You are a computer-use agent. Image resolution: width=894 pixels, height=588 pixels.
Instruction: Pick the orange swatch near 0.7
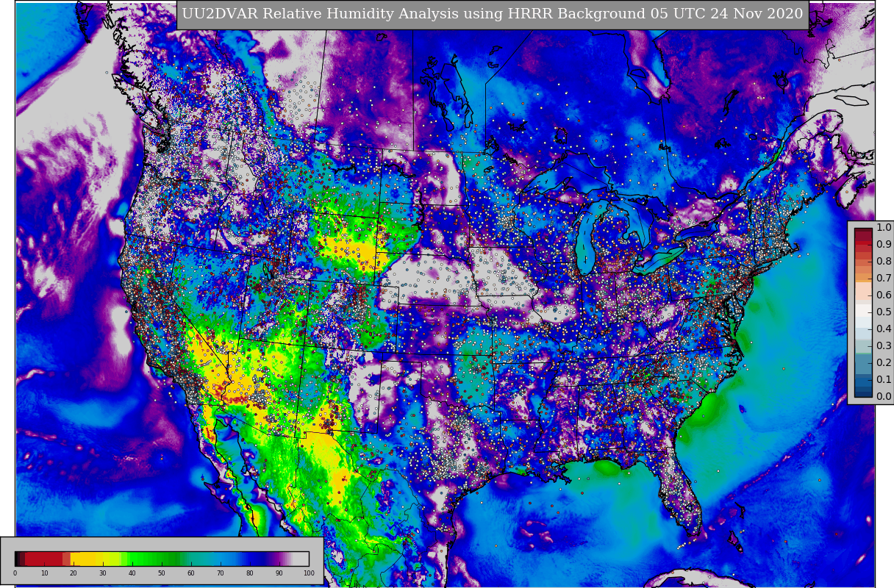point(863,279)
